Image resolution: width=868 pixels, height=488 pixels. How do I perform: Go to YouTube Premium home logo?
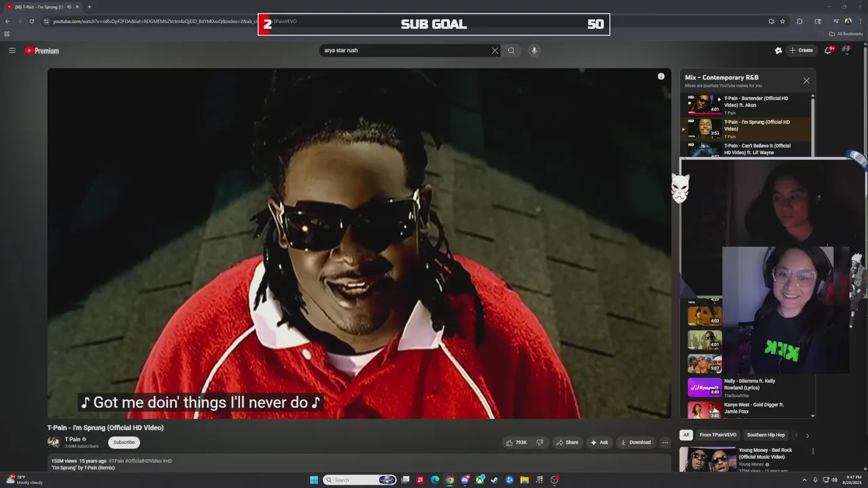42,51
